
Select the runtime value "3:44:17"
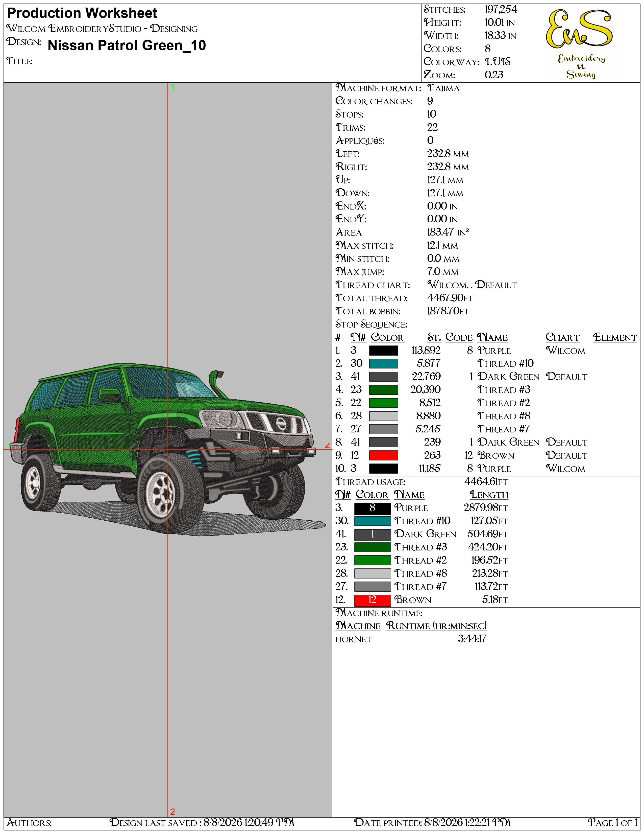pos(472,639)
